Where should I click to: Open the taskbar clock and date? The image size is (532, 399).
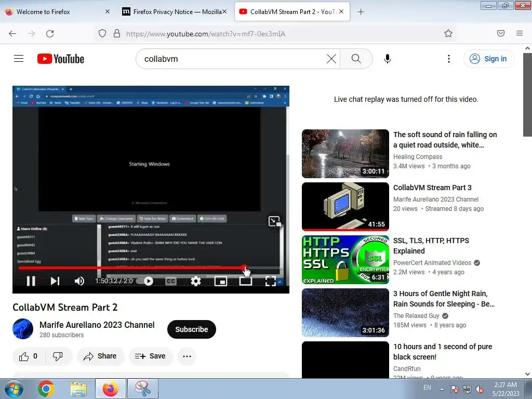click(x=506, y=389)
